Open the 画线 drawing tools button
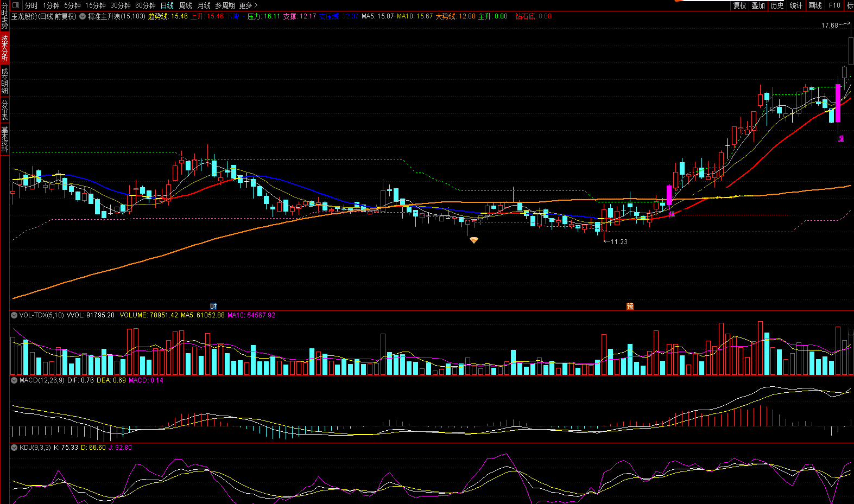Viewport: 854px width, 504px height. (x=815, y=5)
